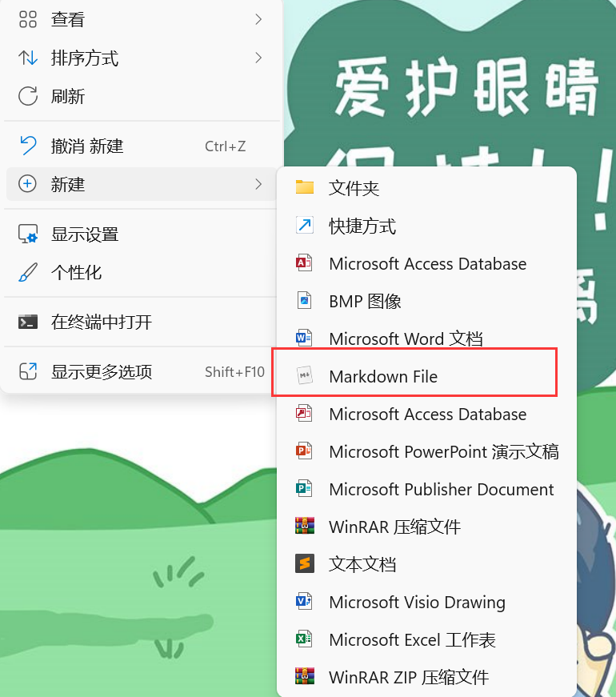Expand the 查看 submenu arrow
Screen dimensions: 616x697
tap(258, 19)
